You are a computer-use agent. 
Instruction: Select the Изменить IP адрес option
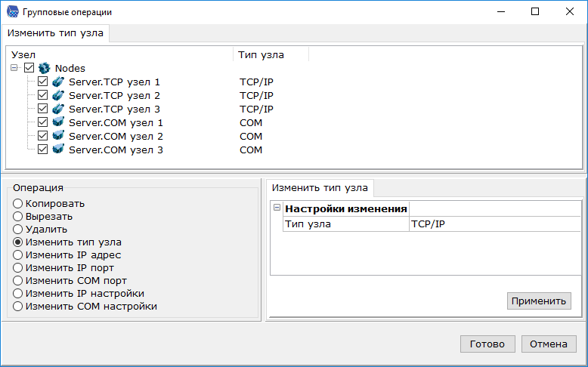point(18,255)
